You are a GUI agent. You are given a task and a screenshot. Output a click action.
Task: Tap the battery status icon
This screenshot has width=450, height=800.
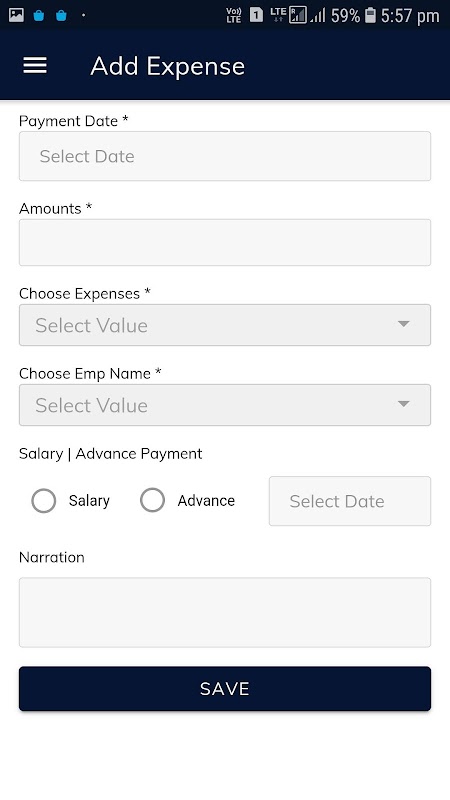[370, 15]
